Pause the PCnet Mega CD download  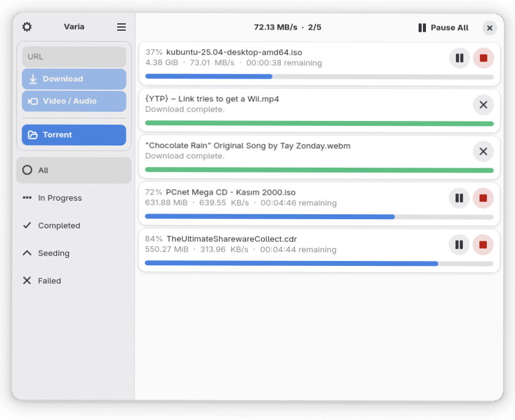[x=459, y=198]
